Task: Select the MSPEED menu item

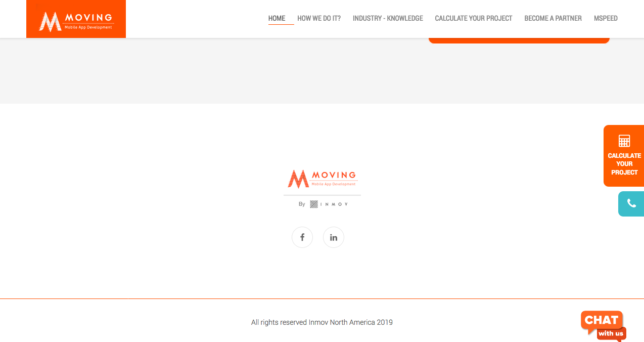Action: [606, 18]
